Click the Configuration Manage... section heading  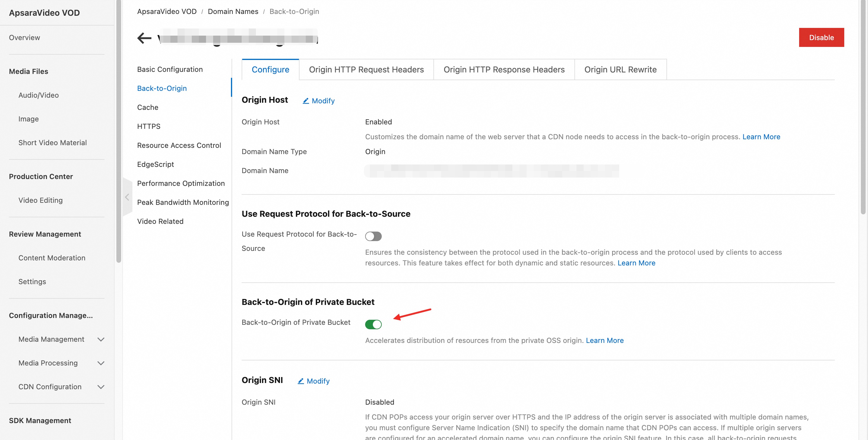50,315
